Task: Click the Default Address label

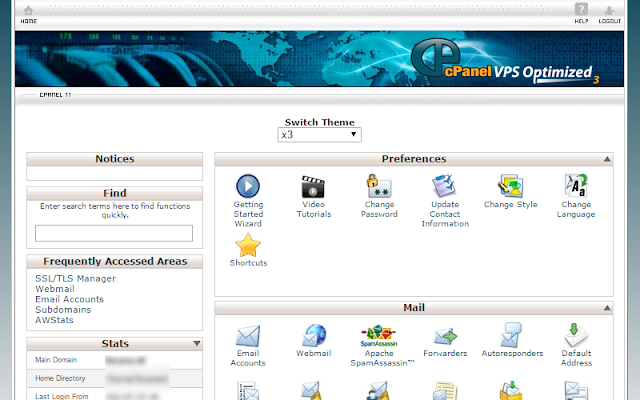Action: click(576, 358)
